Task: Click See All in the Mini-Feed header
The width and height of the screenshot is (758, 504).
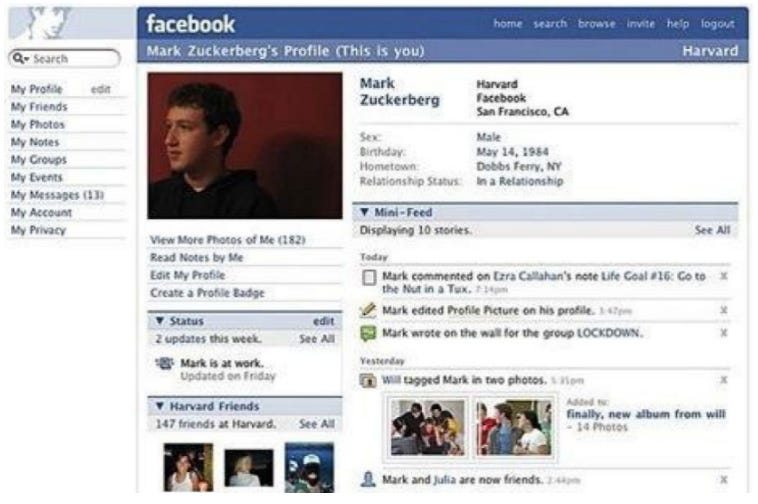Action: coord(712,230)
